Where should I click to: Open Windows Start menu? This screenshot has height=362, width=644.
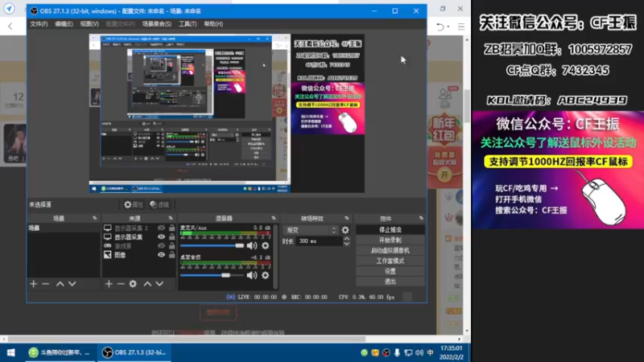point(11,352)
